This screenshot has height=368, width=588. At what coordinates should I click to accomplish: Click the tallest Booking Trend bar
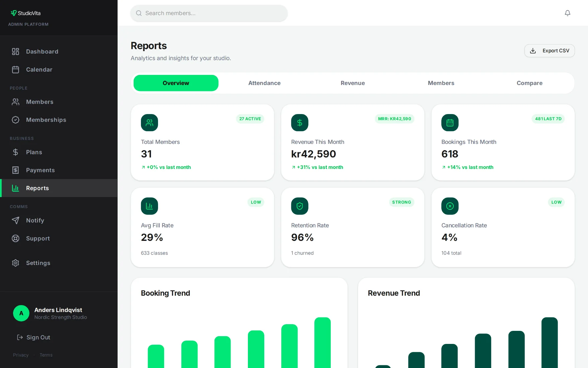click(x=323, y=343)
